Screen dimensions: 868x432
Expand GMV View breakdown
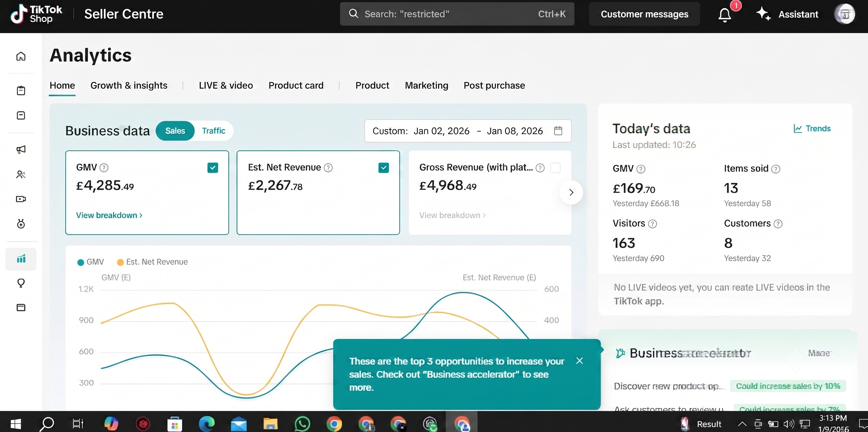coord(109,215)
